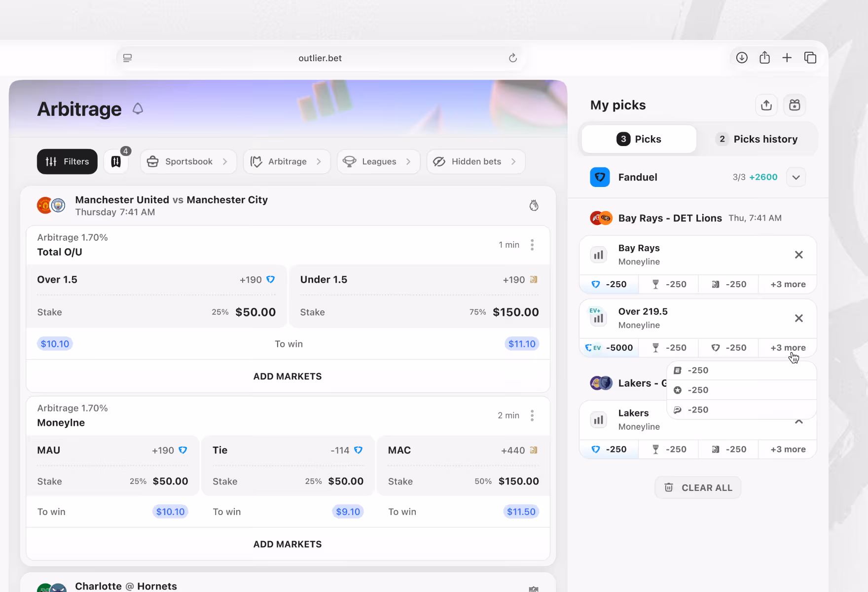Remove the Over 219.5 pick
The image size is (868, 592).
799,318
